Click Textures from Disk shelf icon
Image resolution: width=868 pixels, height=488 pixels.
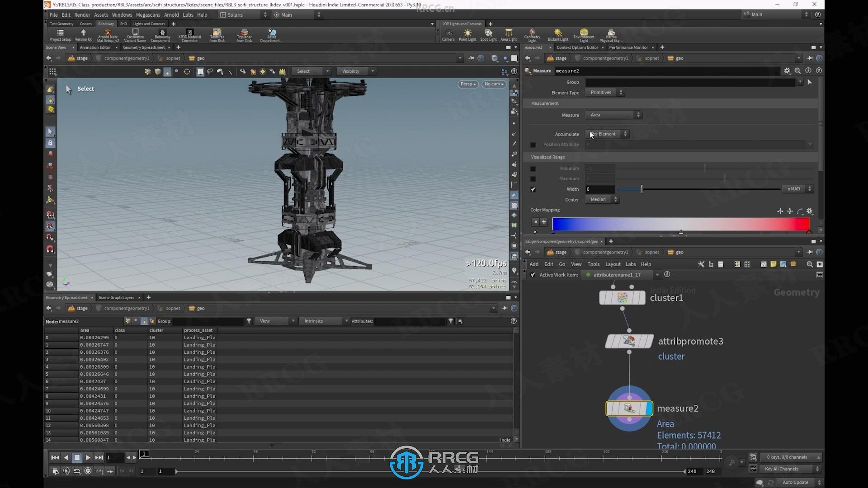coord(217,35)
